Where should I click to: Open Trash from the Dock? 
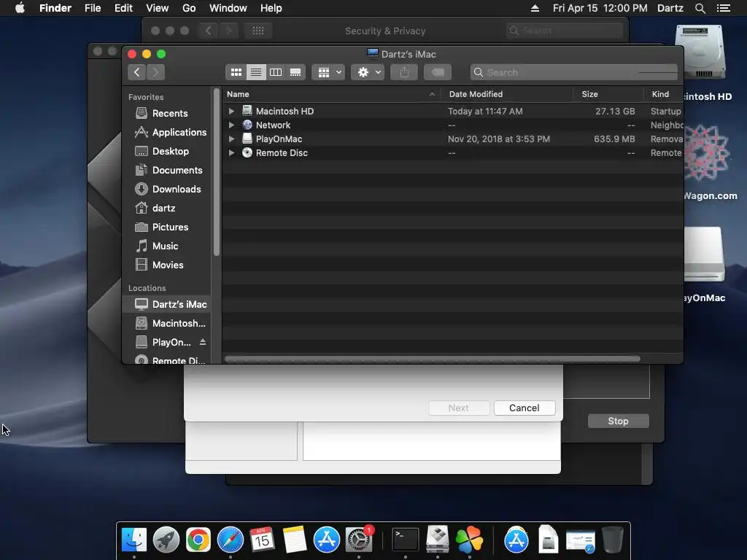coord(613,540)
